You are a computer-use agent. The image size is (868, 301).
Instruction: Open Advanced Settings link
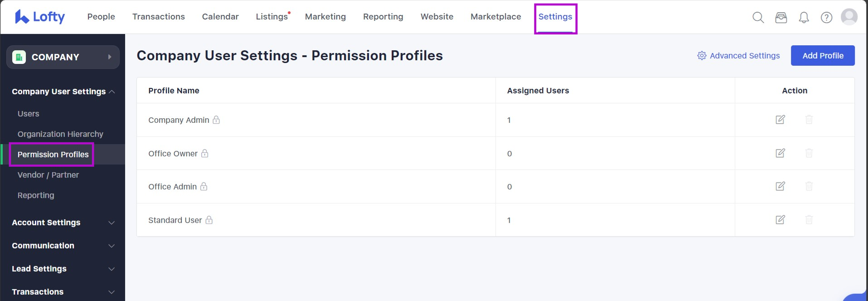[739, 56]
